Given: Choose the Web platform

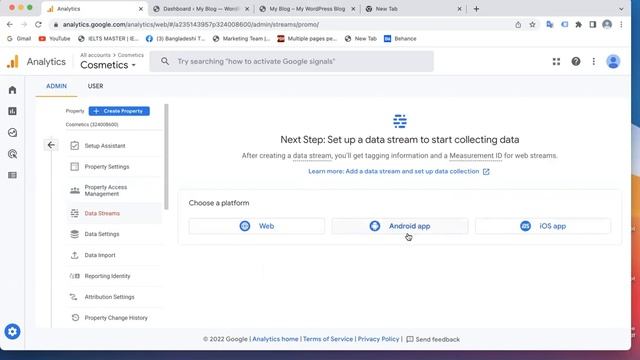Looking at the screenshot, I should (257, 226).
